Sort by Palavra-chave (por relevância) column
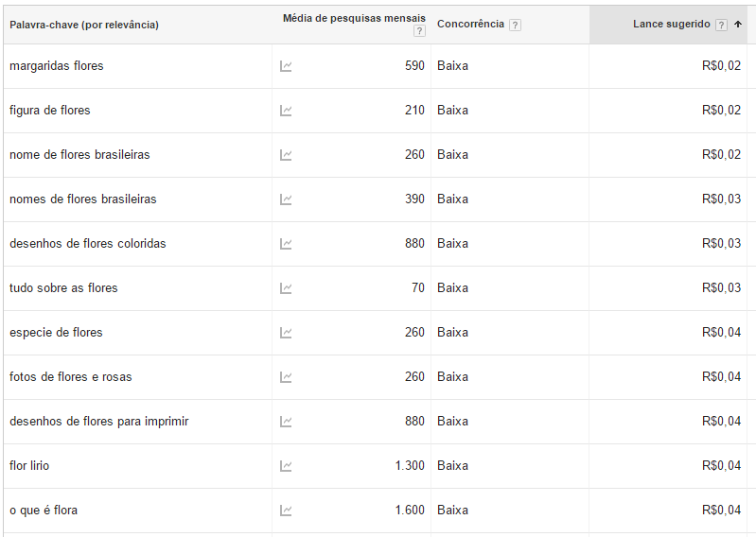756x537 pixels. tap(84, 25)
